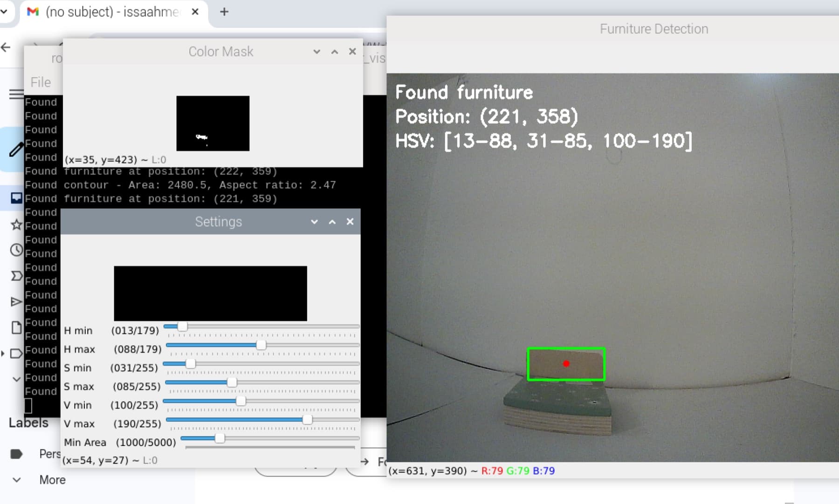Image resolution: width=839 pixels, height=504 pixels.
Task: Close the Settings window
Action: [350, 222]
